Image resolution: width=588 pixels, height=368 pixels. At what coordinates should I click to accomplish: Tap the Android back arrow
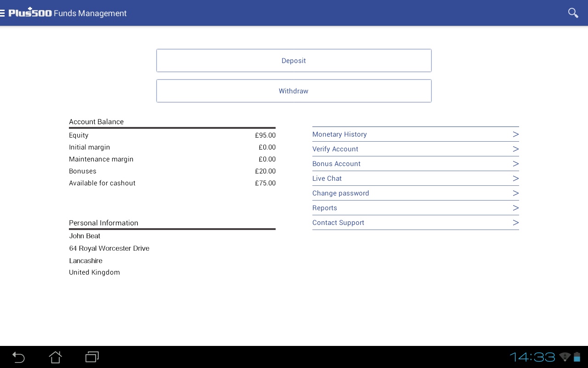click(18, 357)
